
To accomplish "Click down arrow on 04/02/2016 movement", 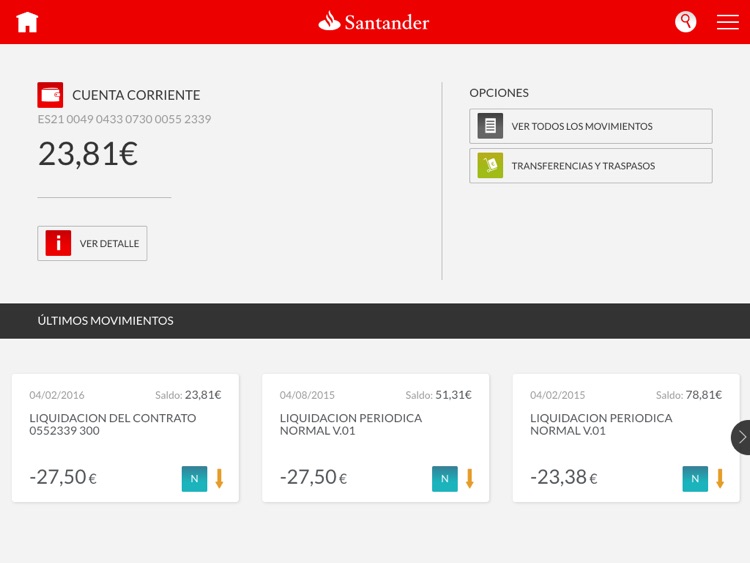I will point(220,478).
